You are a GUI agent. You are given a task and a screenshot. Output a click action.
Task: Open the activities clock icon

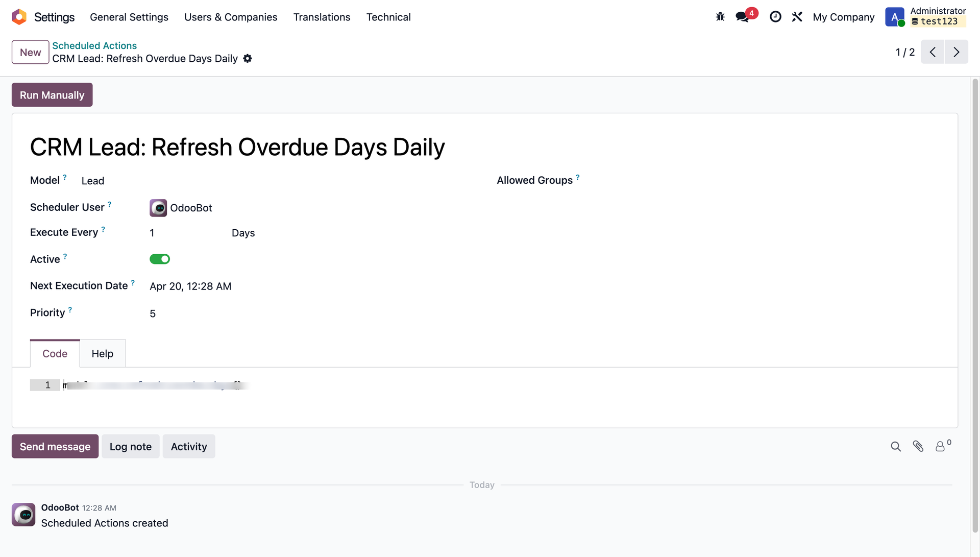coord(775,17)
